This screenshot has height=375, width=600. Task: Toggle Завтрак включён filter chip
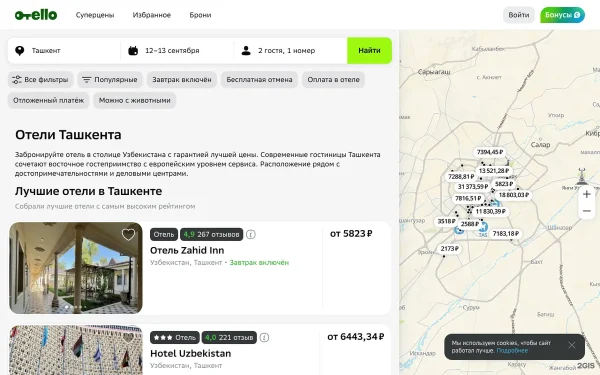(x=182, y=80)
